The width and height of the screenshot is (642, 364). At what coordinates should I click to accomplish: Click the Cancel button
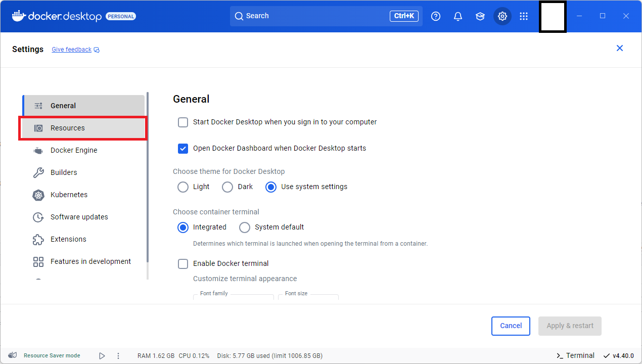[x=511, y=326]
